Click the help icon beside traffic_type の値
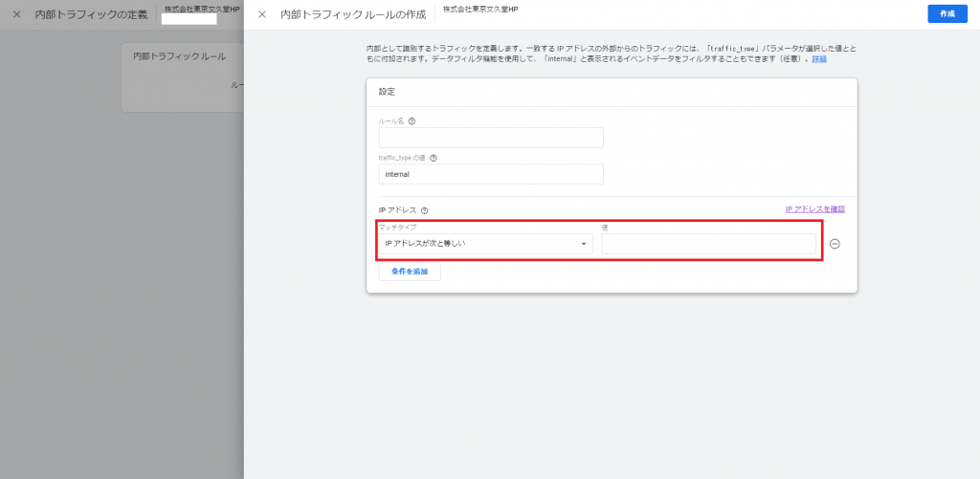The image size is (980, 479). pos(434,158)
